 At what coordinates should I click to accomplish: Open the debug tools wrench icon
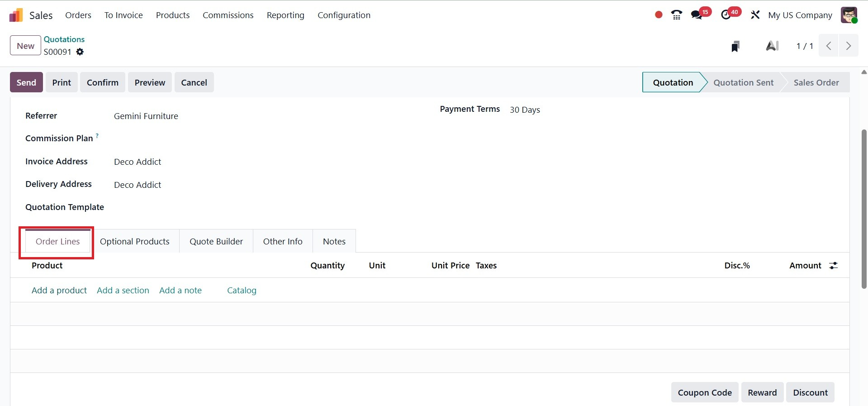point(755,15)
